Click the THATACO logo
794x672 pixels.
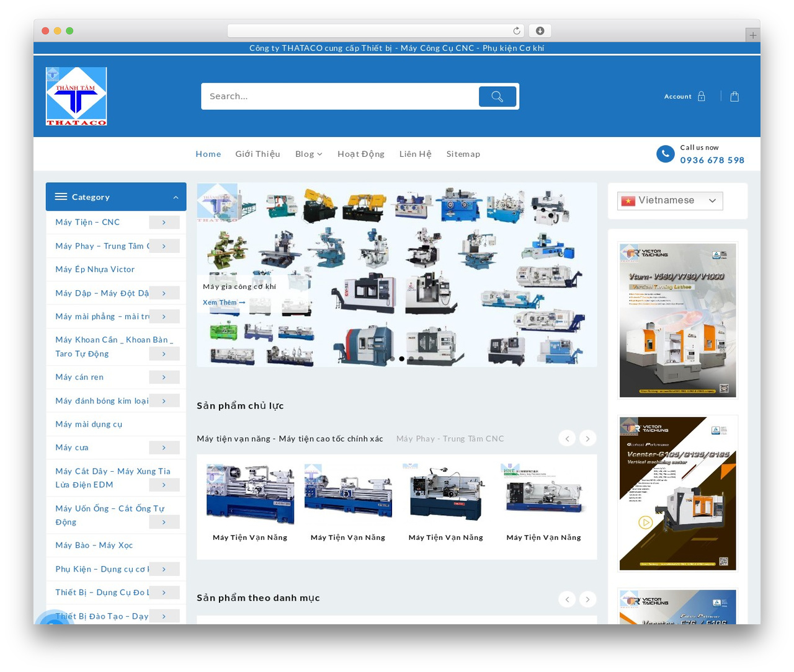click(x=76, y=96)
